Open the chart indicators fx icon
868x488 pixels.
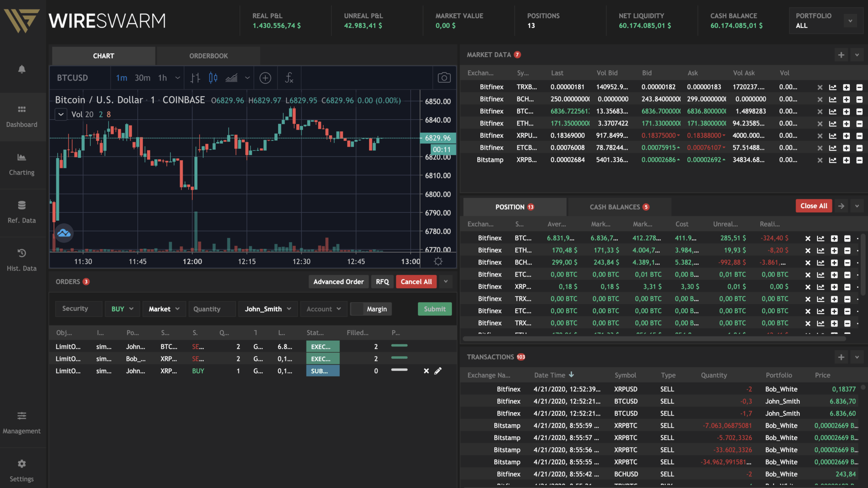[289, 78]
